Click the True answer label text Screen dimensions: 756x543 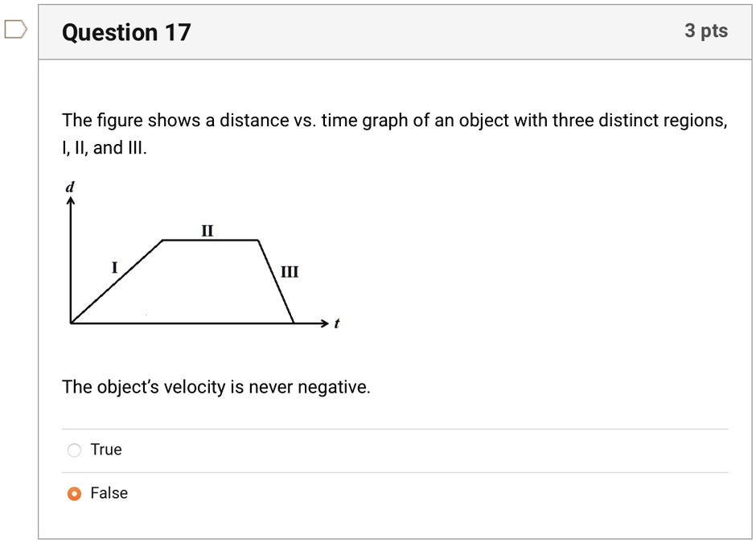click(x=109, y=450)
